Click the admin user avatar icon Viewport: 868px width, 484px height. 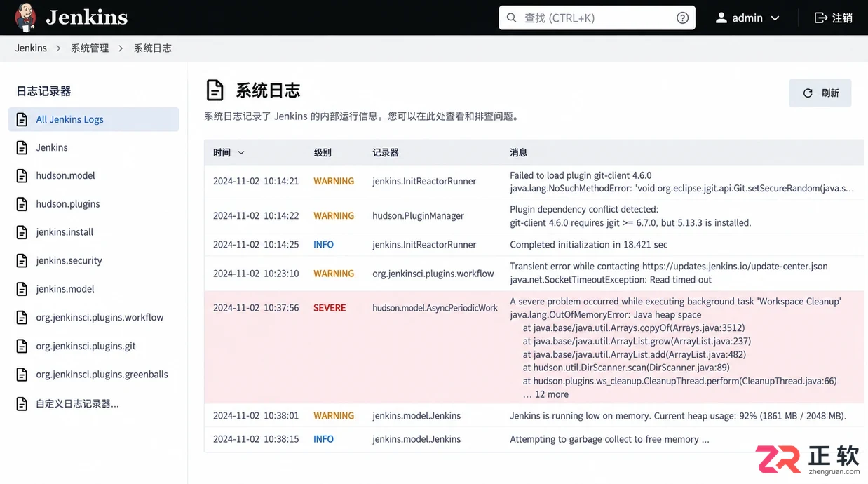click(721, 18)
